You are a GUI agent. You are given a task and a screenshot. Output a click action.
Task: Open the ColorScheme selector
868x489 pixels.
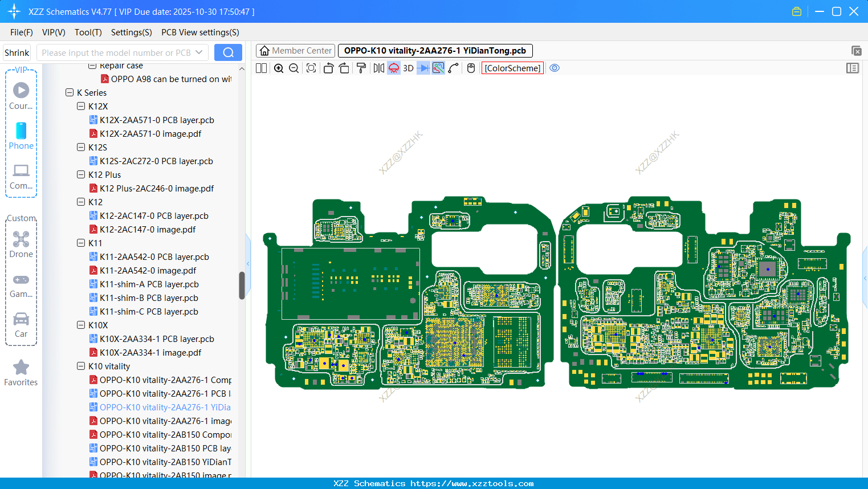(x=512, y=68)
